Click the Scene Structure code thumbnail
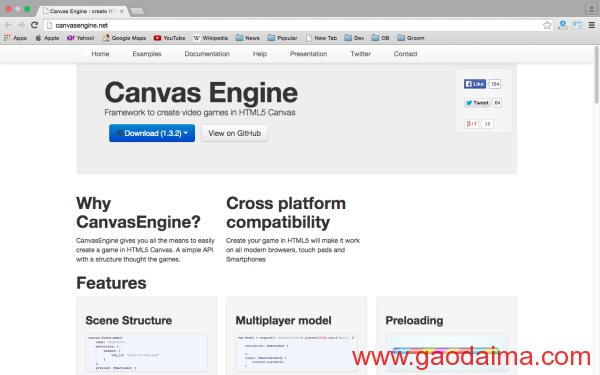600x375 pixels. point(147,353)
